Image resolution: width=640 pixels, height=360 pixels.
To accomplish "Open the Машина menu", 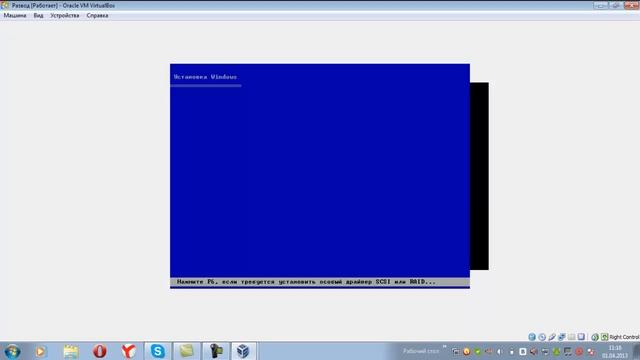I will [x=15, y=16].
